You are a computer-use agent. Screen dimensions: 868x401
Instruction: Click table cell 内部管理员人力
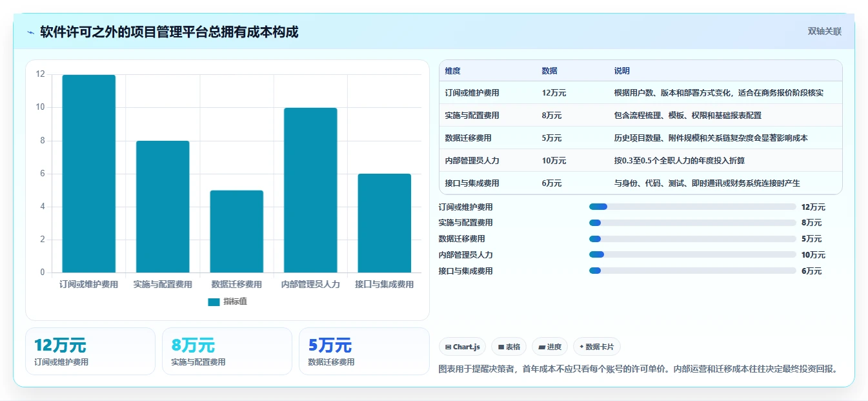472,161
